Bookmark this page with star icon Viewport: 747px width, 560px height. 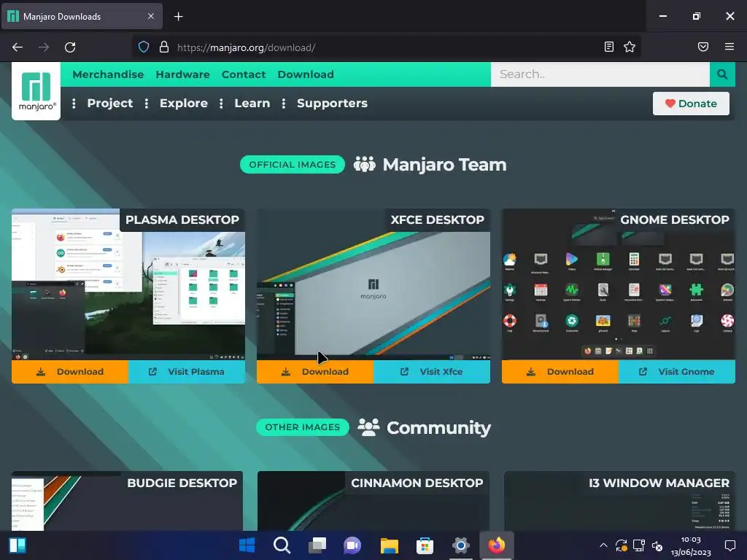coord(630,47)
